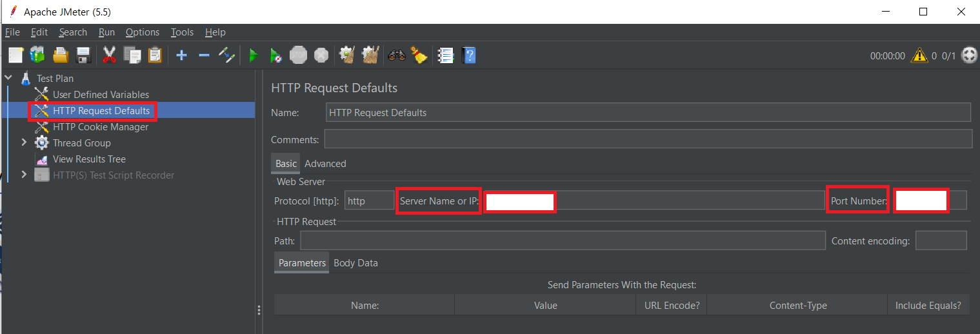Screen dimensions: 980x334
Task: Open the Run menu
Action: [106, 32]
